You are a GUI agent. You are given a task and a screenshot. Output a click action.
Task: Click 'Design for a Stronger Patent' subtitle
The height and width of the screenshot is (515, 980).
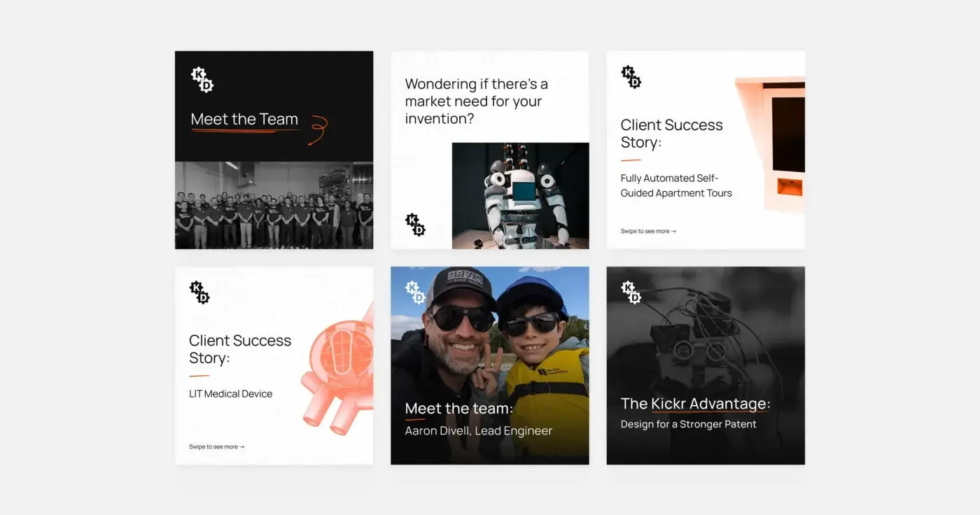pos(688,424)
